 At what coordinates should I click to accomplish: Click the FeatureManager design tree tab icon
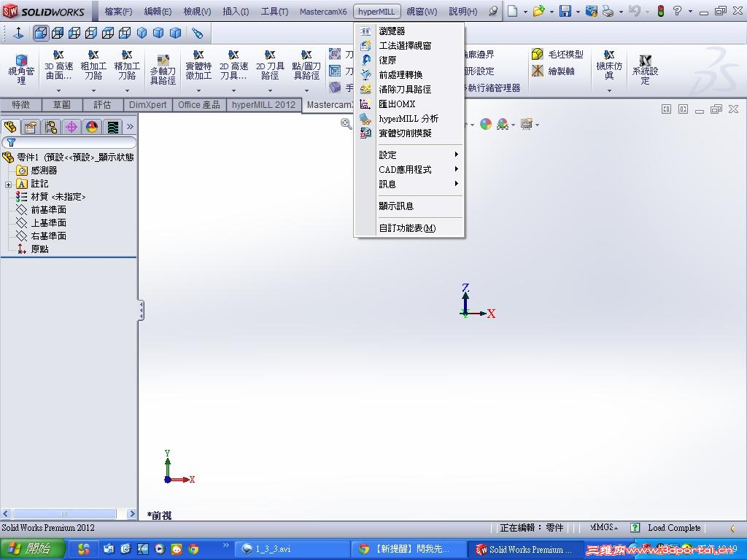(x=10, y=127)
